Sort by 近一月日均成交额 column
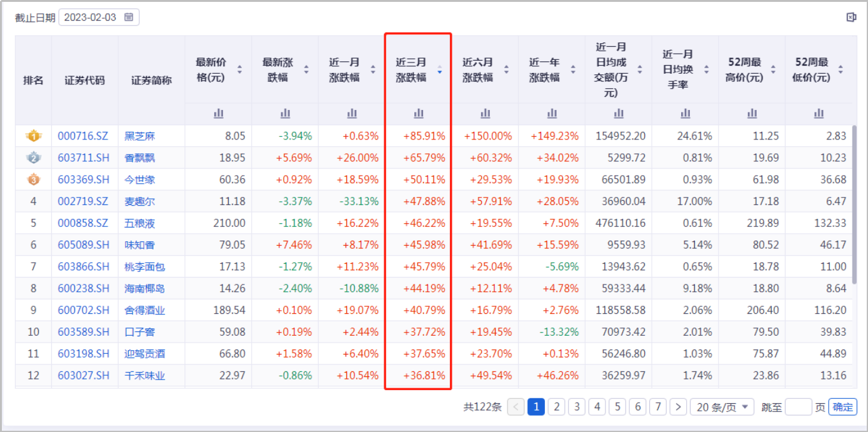 [640, 69]
